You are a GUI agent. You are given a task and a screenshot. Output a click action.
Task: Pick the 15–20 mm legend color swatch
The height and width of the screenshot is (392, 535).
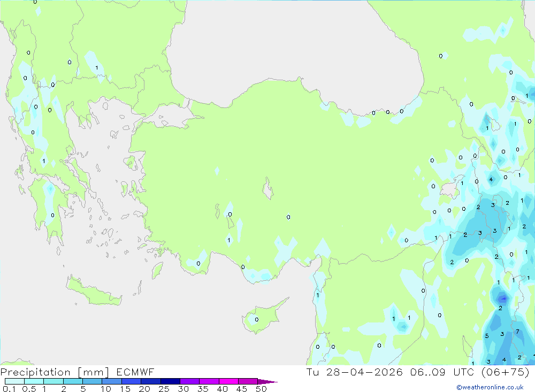(x=132, y=381)
